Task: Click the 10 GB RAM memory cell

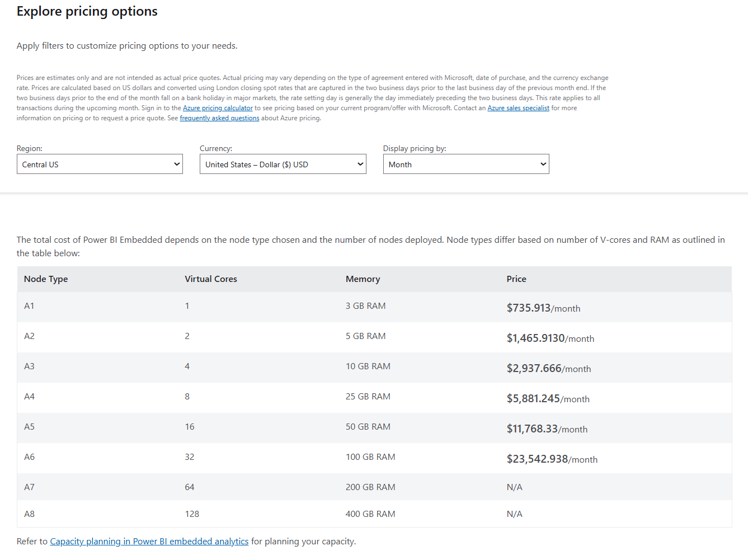Action: tap(368, 366)
